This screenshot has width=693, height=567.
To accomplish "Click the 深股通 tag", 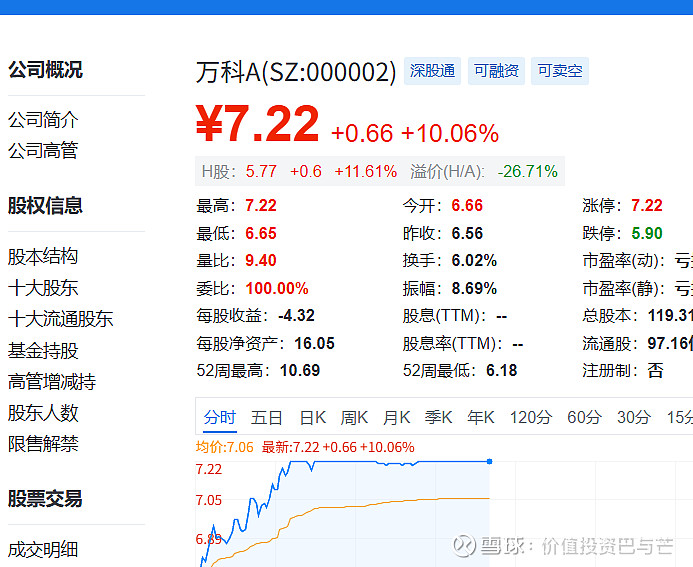I will (432, 71).
